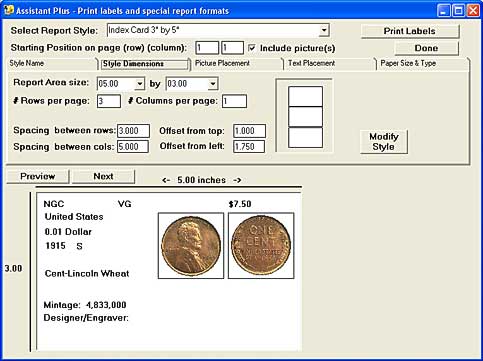483x361 pixels.
Task: Click the 'Mintage: 4,833,000' line
Action: (x=85, y=305)
